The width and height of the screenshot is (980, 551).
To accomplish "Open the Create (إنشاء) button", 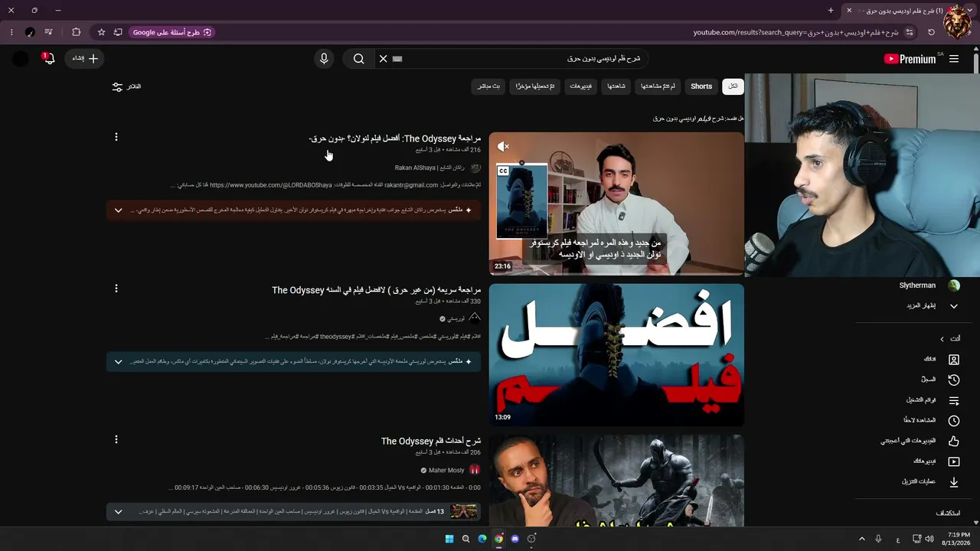I will click(85, 59).
